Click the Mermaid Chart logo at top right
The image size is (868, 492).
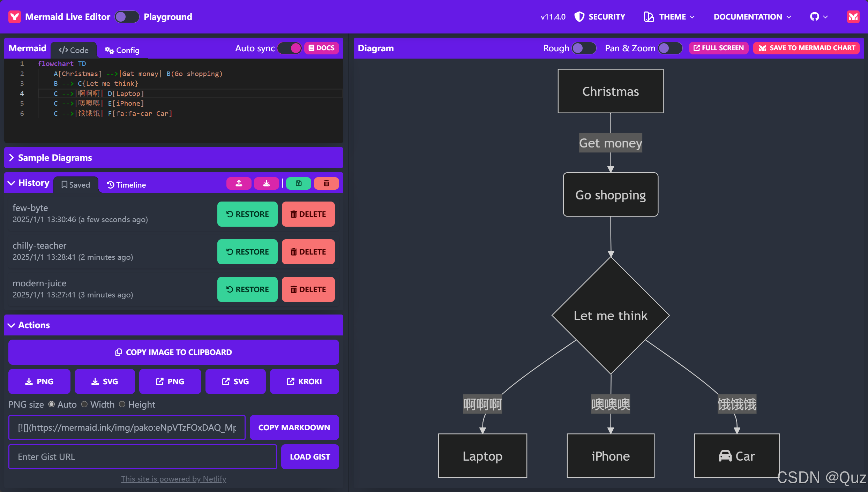(x=853, y=17)
